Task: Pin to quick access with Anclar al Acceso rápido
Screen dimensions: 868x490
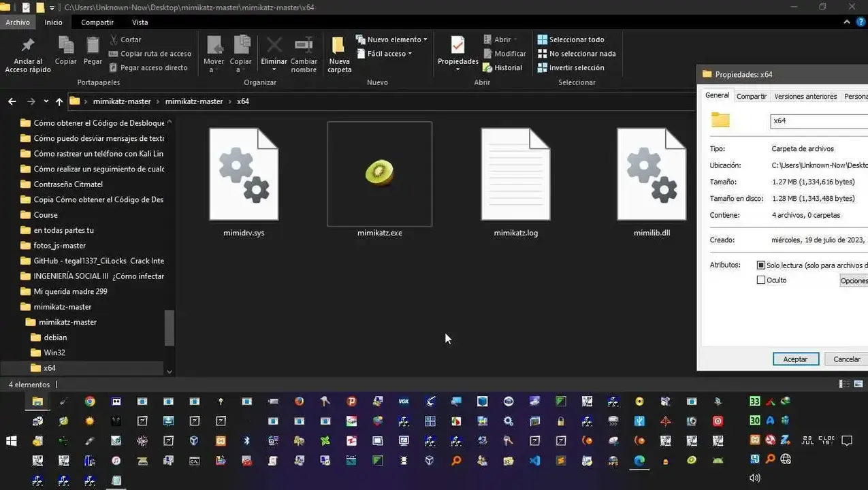Action: click(27, 55)
